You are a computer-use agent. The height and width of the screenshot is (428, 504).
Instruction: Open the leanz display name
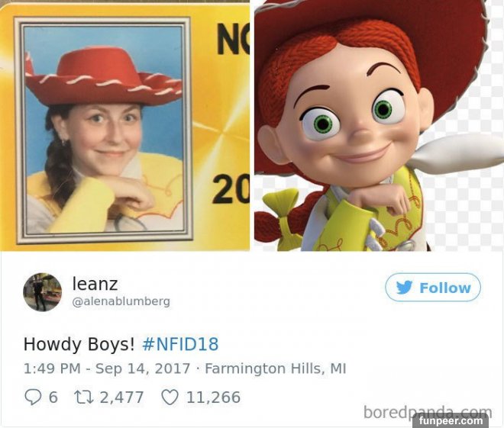pos(95,284)
